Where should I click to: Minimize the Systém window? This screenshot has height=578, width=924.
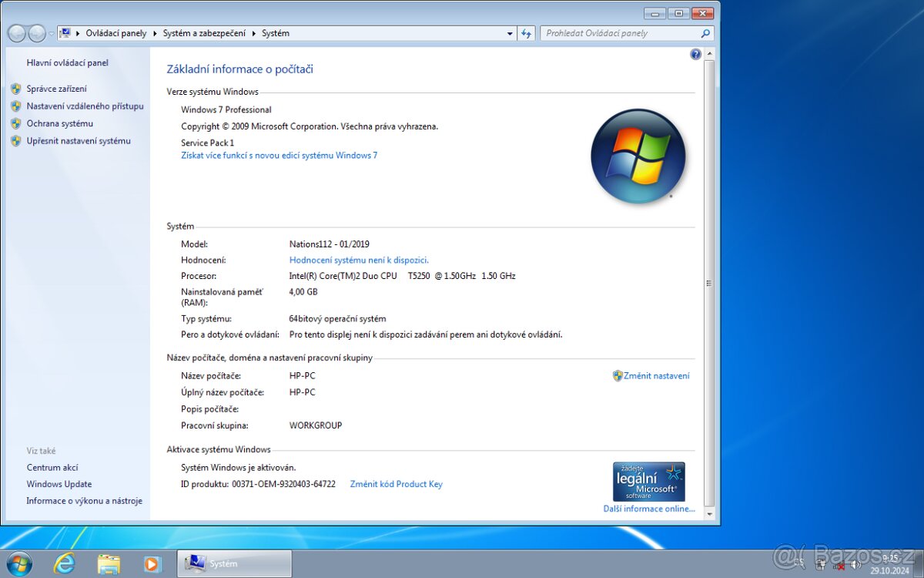(655, 13)
